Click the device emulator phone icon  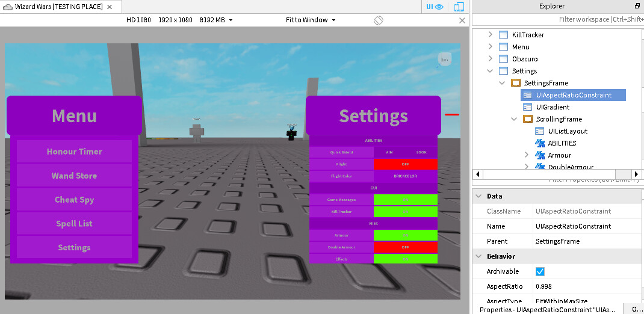(x=459, y=7)
